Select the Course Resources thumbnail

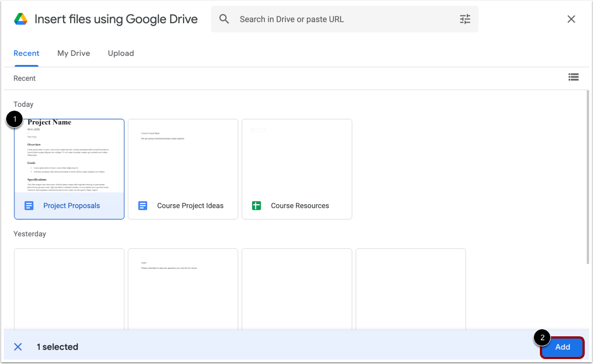pos(296,160)
